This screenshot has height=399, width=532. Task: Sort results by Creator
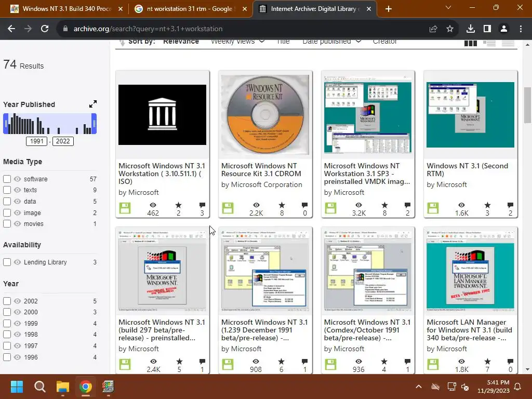[x=384, y=42]
